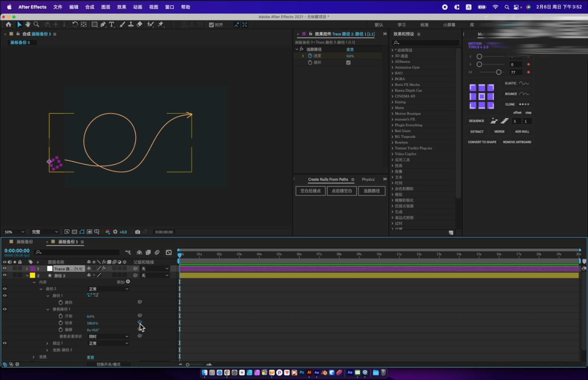Open parent dropdown for layer 1
Screen dimensions: 588x380
[154, 269]
